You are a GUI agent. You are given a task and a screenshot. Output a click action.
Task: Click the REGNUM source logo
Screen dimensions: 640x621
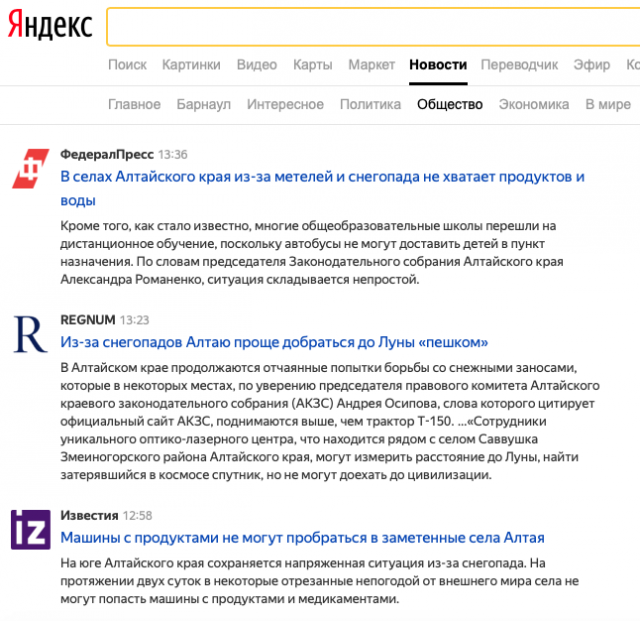(x=30, y=333)
